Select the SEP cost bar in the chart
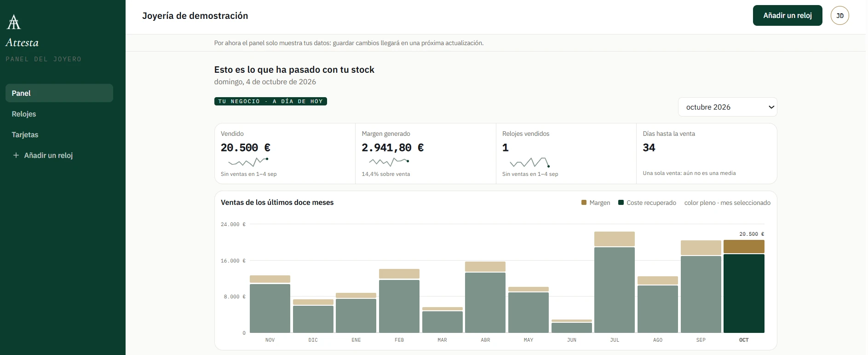The image size is (868, 355). click(x=701, y=294)
